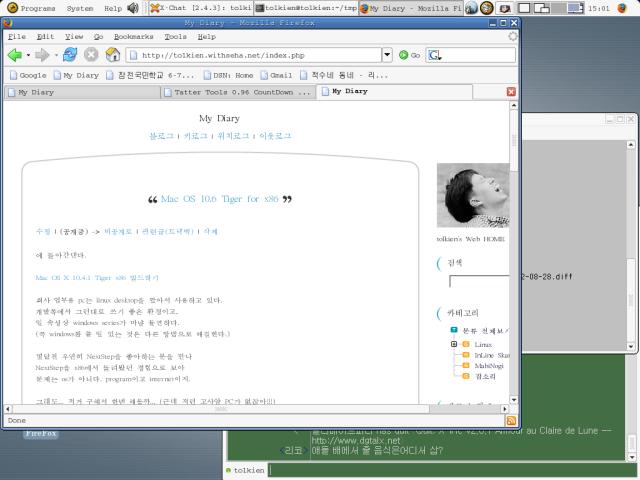
Task: Click the Firefox desktop icon label
Action: click(40, 433)
